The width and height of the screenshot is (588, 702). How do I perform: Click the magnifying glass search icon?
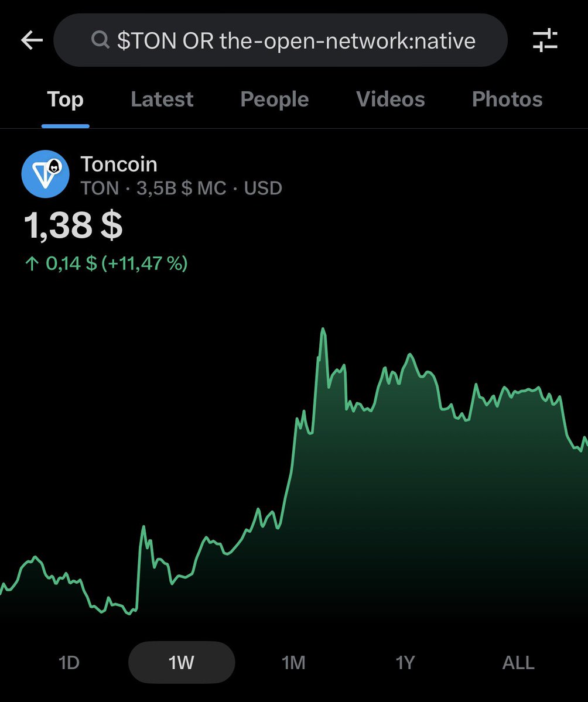click(x=100, y=40)
